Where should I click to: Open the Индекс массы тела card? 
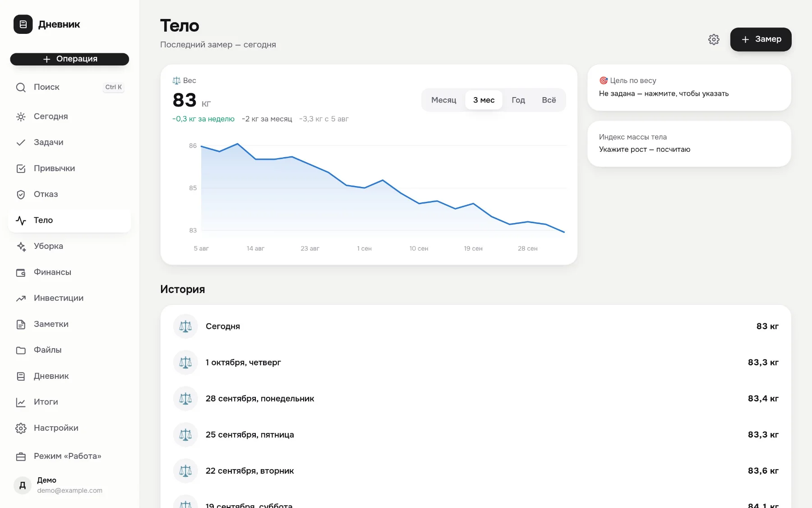pos(689,143)
